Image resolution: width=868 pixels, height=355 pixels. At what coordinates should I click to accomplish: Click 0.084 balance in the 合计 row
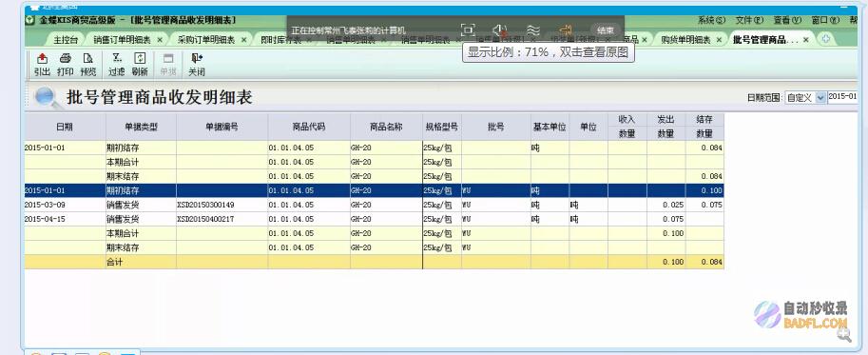[705, 263]
